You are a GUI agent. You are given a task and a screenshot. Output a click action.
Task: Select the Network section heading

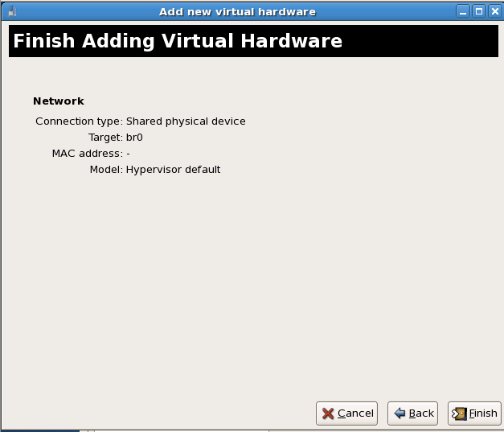(x=59, y=101)
